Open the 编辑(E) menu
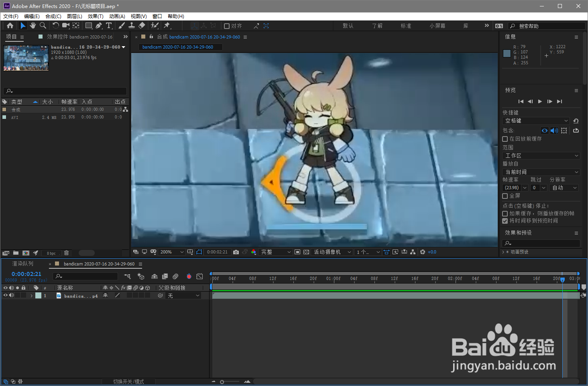This screenshot has width=588, height=386. (x=32, y=16)
